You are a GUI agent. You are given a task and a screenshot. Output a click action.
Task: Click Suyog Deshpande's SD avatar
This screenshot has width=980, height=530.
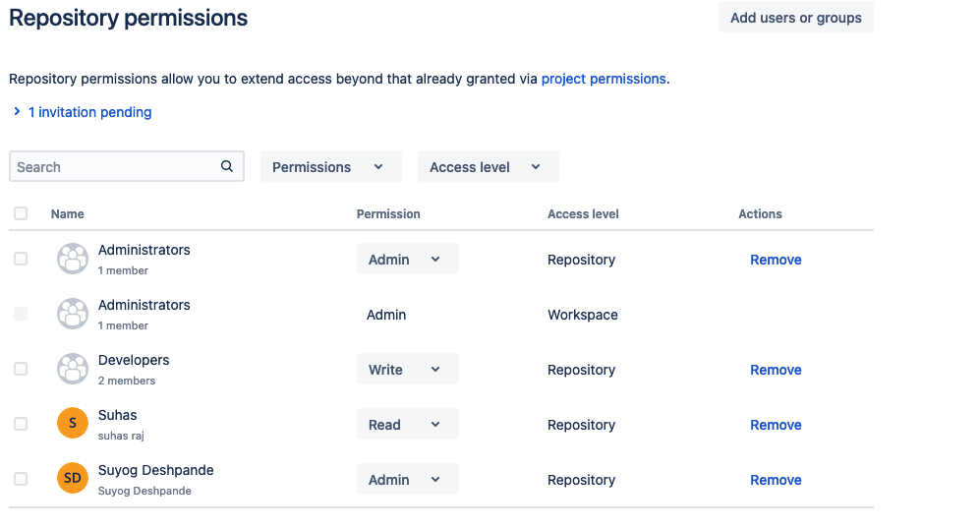pyautogui.click(x=73, y=479)
